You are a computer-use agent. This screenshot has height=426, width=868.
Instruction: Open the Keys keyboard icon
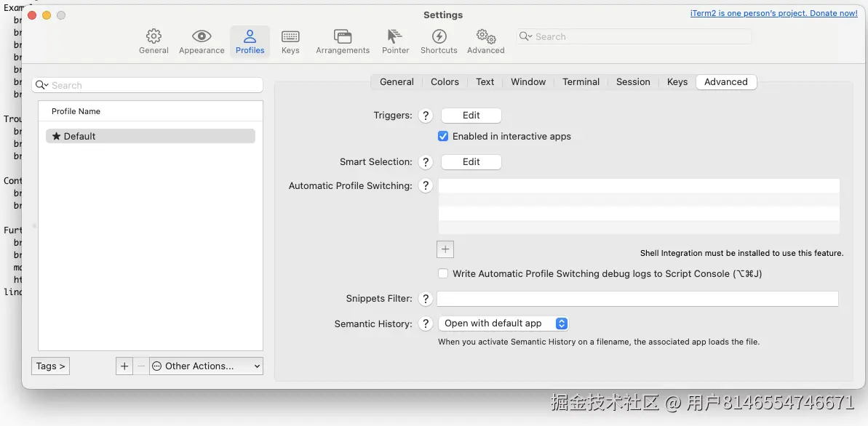[290, 36]
